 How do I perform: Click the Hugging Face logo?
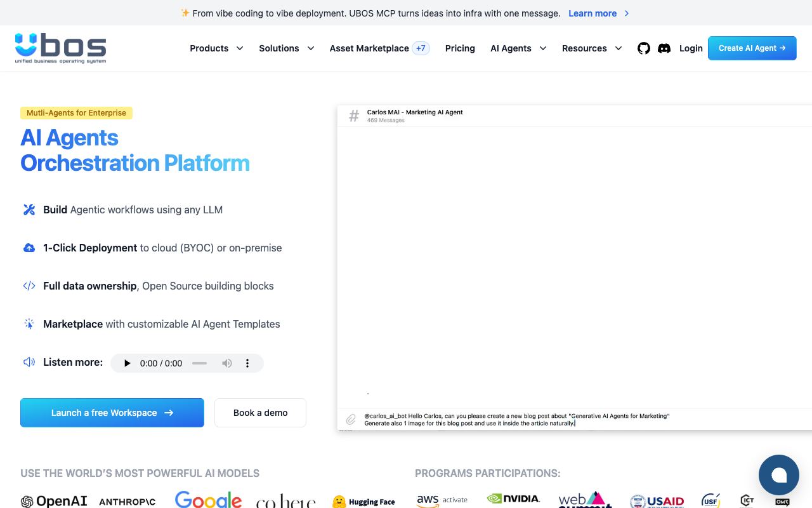[364, 502]
